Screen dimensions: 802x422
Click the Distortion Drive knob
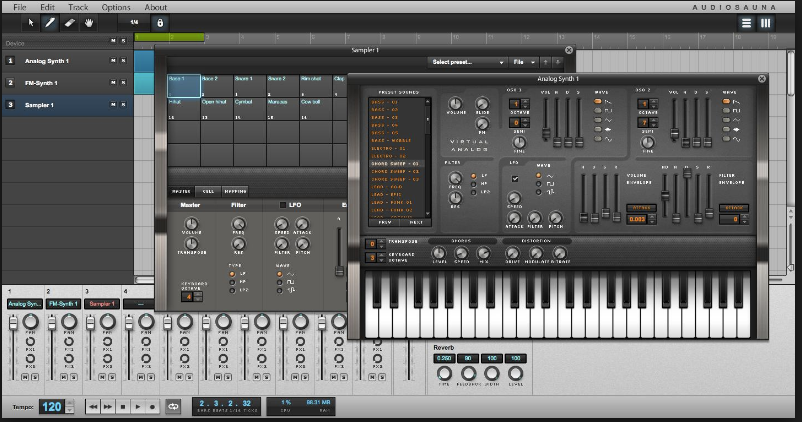point(513,253)
